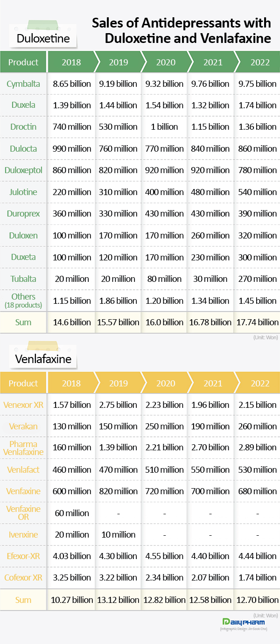Click the DailyPharm logo

click(x=244, y=622)
